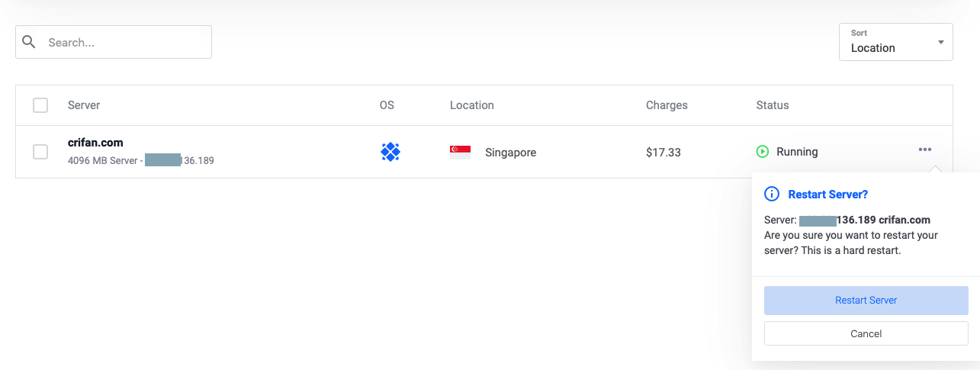Open the crifan.com server link
Screen dimensions: 980x370
coord(95,143)
